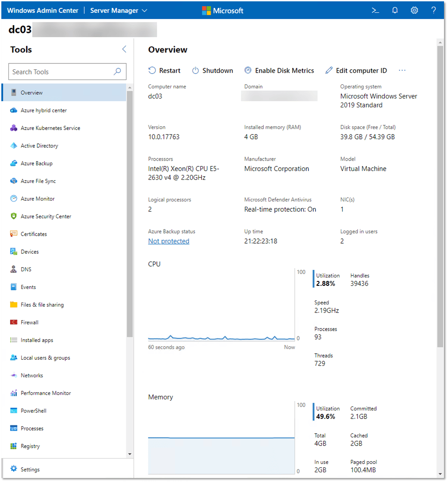Open the more actions ellipsis in Overview

click(402, 71)
